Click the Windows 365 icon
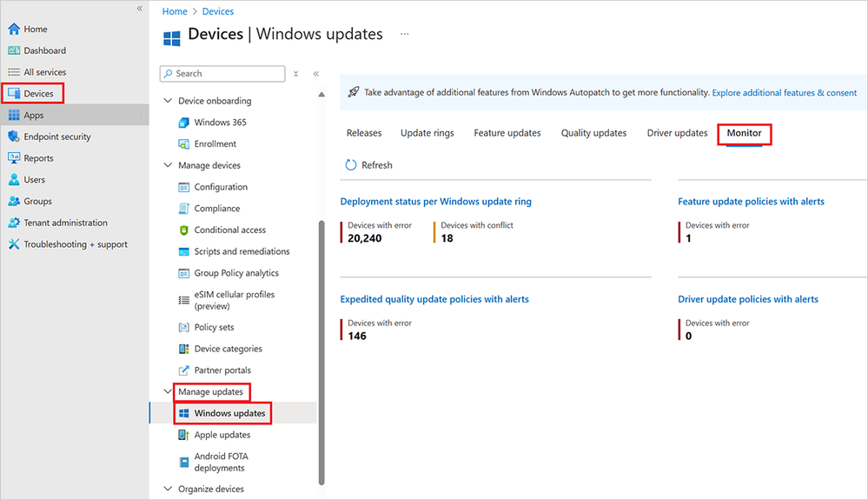Screen dimensions: 868x500 (184, 123)
